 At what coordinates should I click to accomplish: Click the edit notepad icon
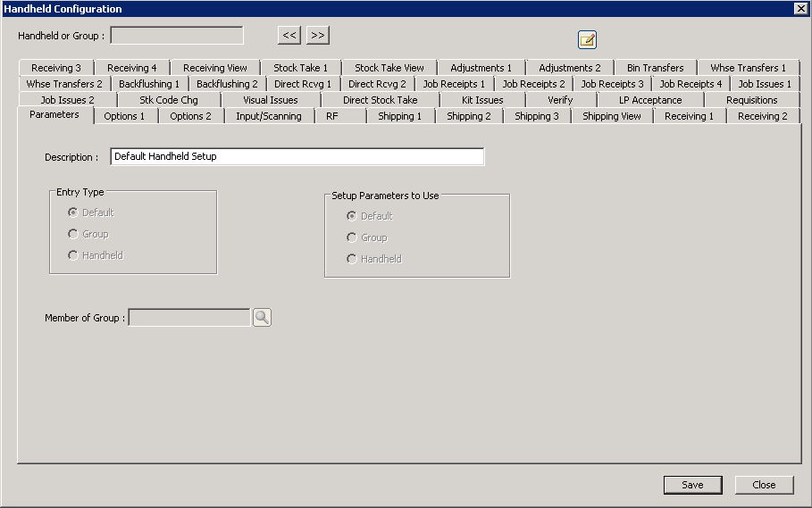(587, 39)
